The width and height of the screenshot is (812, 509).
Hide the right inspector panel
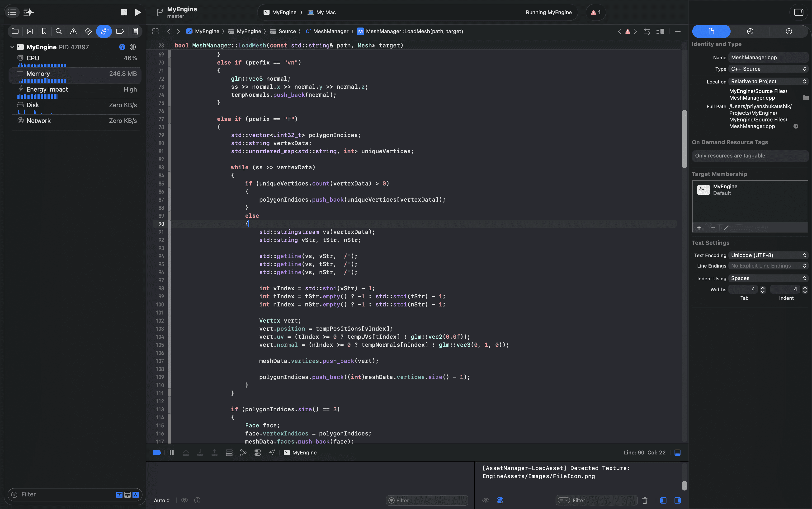point(798,13)
